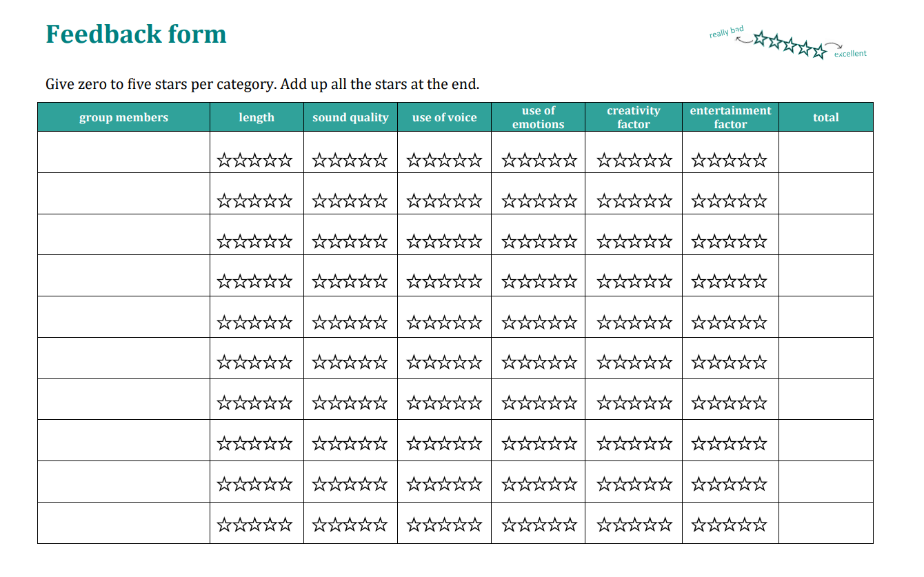Select the "group members" column header

(123, 117)
